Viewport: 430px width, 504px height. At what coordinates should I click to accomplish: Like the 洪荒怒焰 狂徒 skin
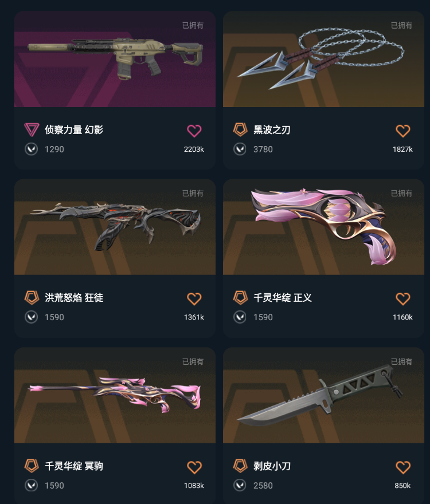coord(194,298)
